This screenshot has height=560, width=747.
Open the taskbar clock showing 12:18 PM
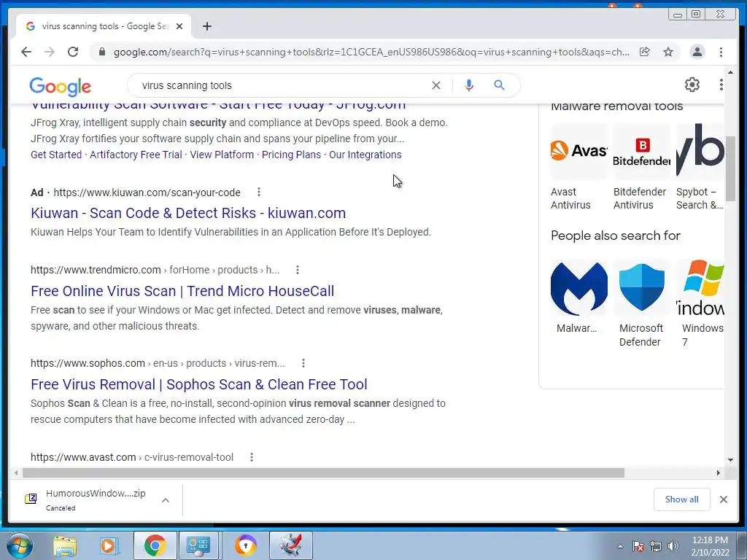(710, 546)
